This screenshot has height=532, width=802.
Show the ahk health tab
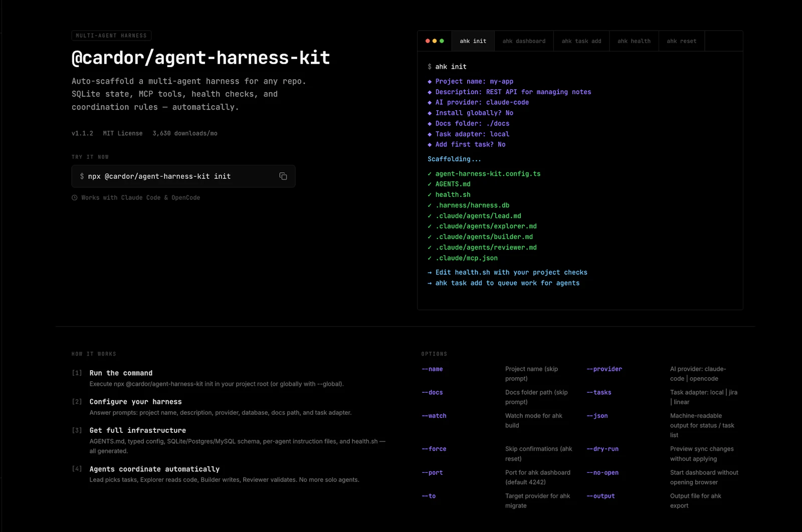coord(634,41)
